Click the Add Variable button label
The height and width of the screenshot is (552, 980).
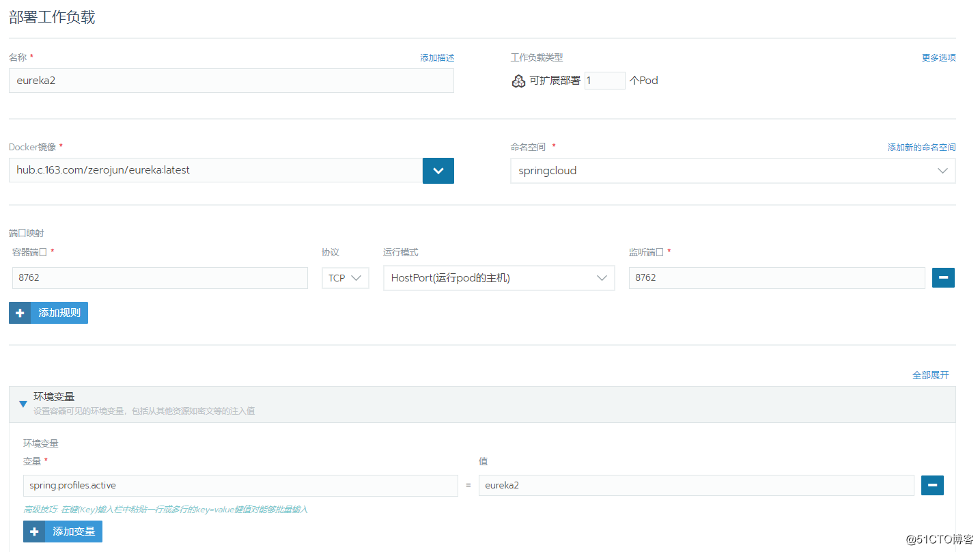(x=74, y=532)
